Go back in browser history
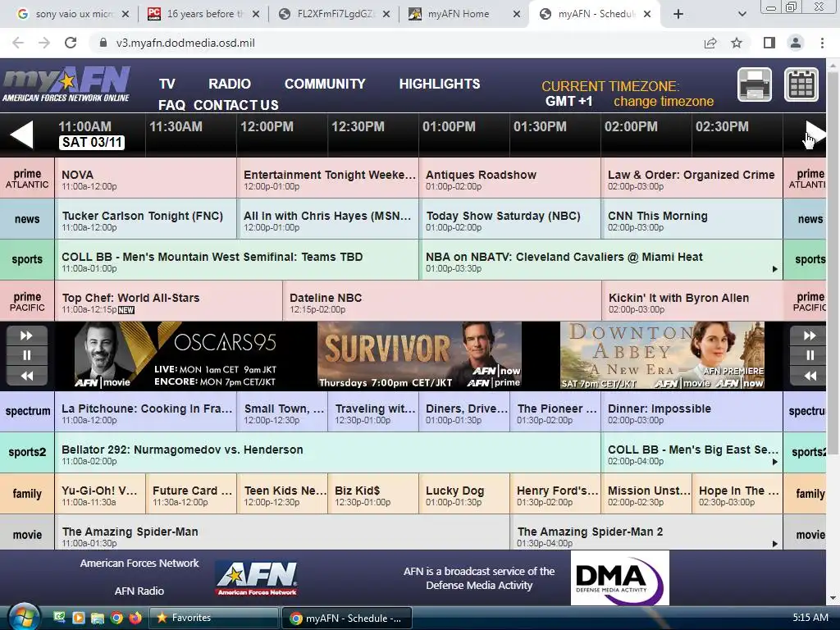The image size is (840, 630). pyautogui.click(x=18, y=43)
